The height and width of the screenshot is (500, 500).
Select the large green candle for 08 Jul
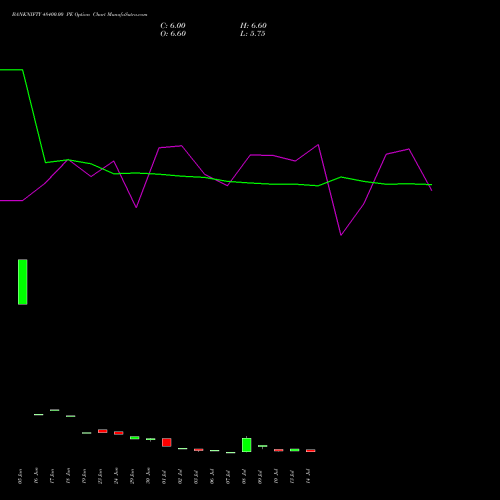[x=247, y=445]
